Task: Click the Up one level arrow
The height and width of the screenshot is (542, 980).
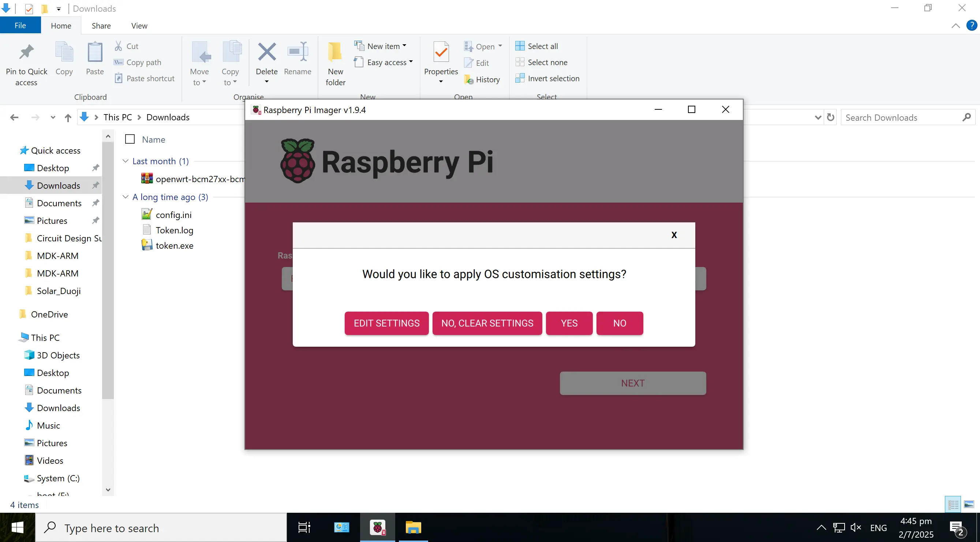Action: click(x=68, y=117)
